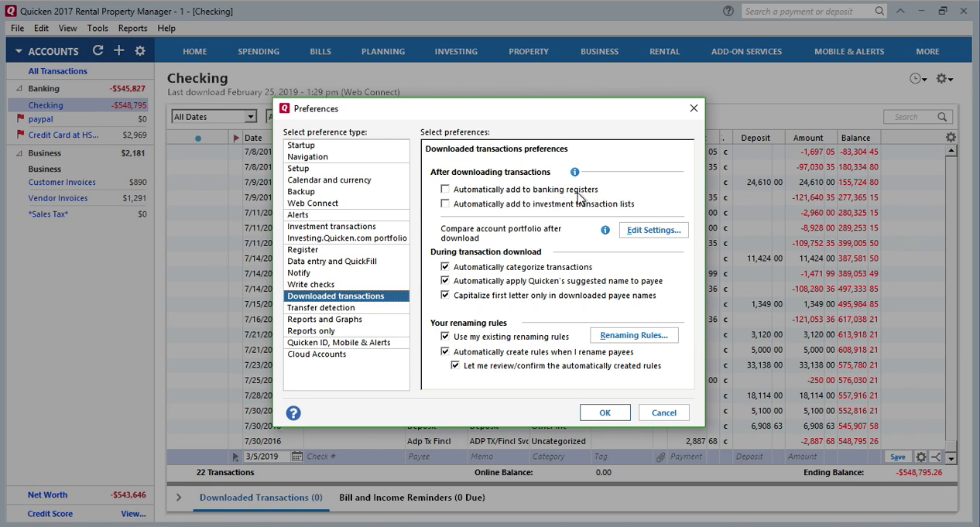980x527 pixels.
Task: Toggle Automatically apply Quicken's suggested name
Action: point(445,281)
